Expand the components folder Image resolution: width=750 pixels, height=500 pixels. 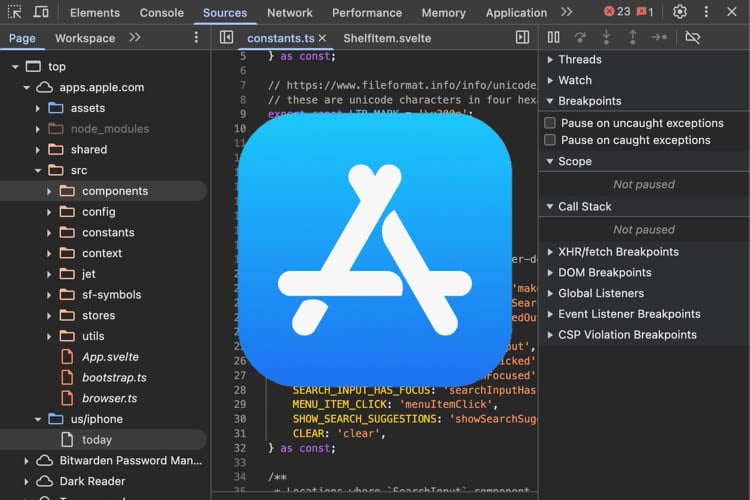[x=49, y=191]
